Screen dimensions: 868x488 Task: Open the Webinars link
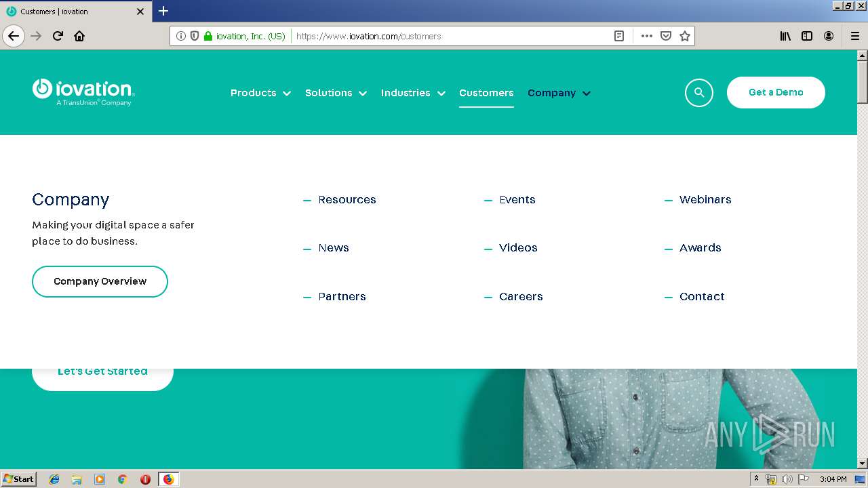point(705,199)
